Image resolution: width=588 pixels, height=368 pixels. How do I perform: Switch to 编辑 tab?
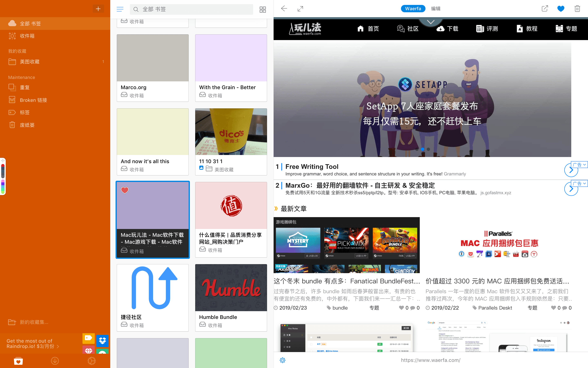click(x=436, y=9)
